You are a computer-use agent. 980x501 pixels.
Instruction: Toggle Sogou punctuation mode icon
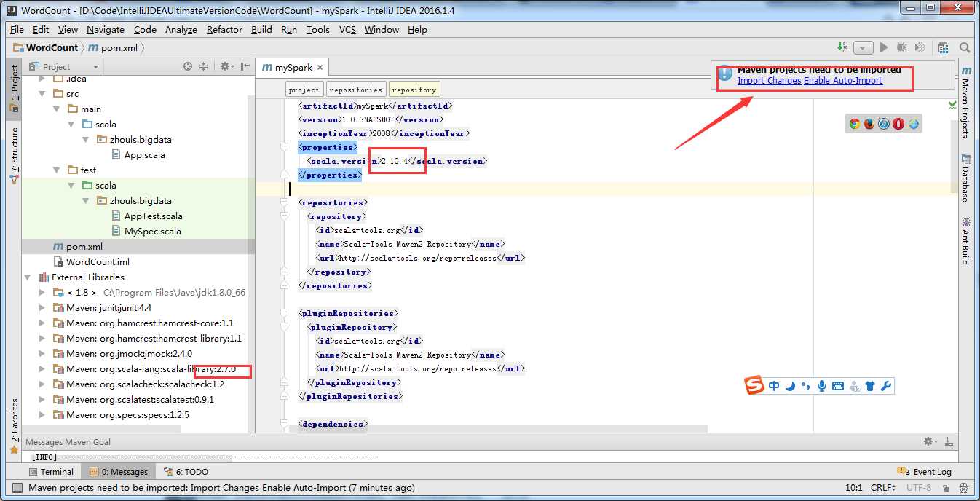tap(805, 386)
